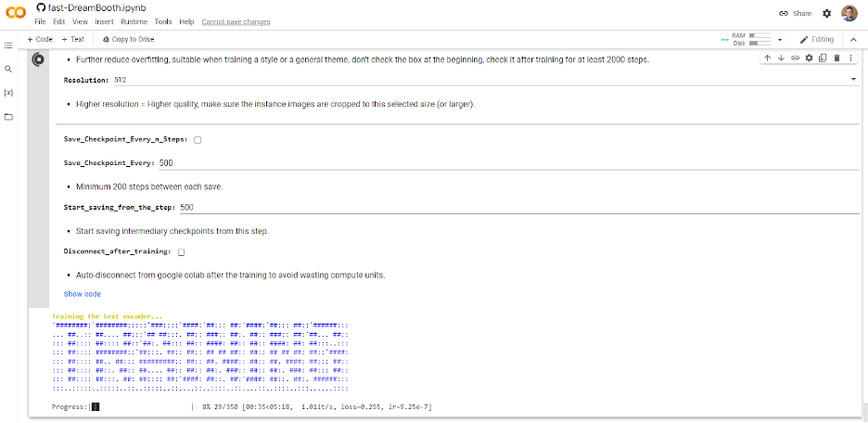Edit the Start_saving_from_the_step field

click(518, 207)
